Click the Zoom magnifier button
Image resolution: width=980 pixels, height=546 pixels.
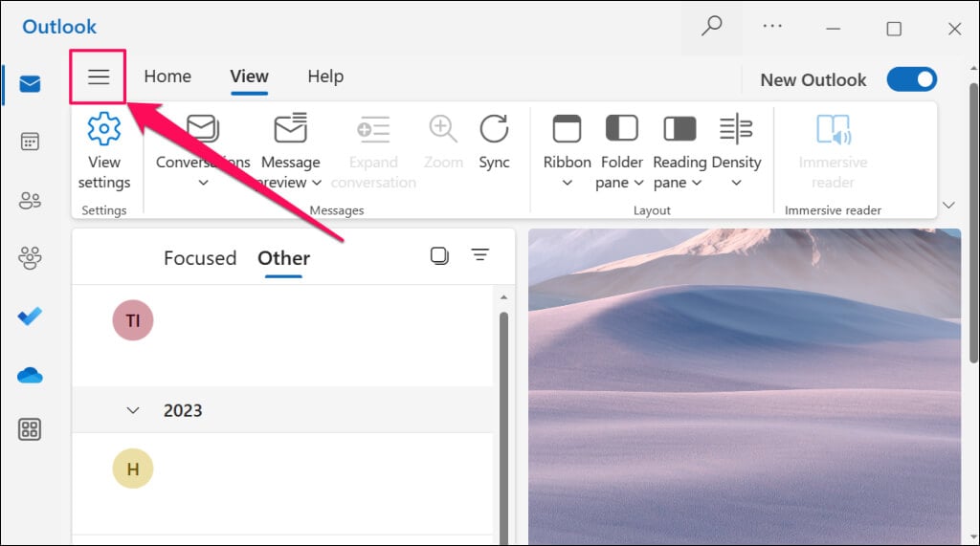tap(442, 128)
